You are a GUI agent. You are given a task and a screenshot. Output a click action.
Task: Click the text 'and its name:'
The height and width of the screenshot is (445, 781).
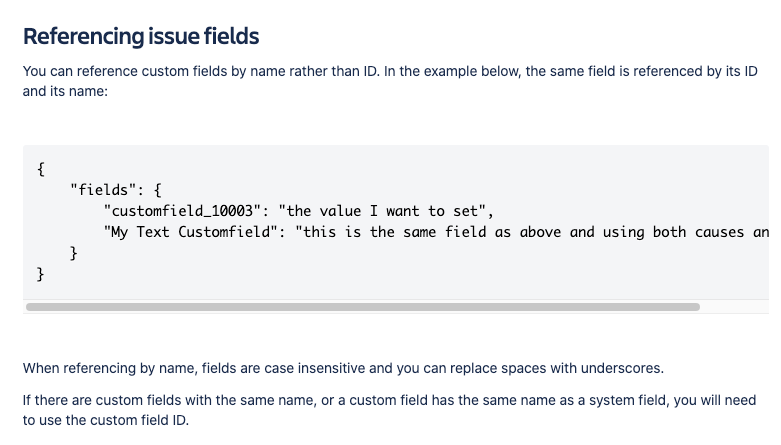[x=65, y=91]
